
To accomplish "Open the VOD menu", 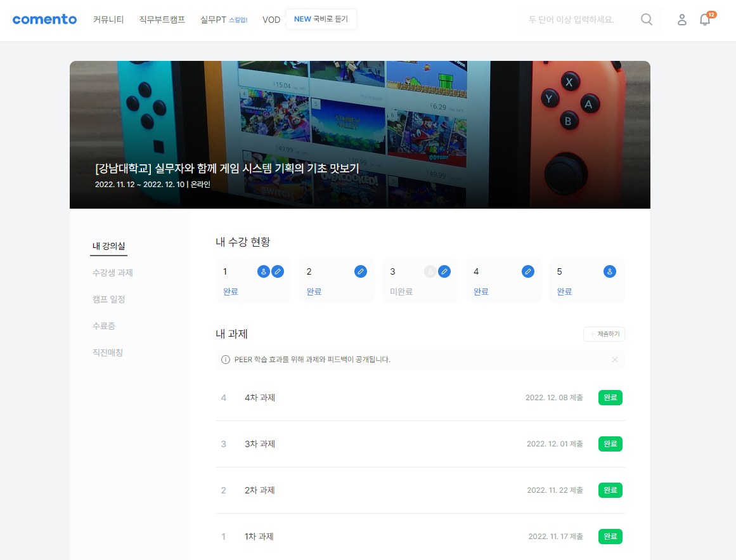I will [x=271, y=20].
